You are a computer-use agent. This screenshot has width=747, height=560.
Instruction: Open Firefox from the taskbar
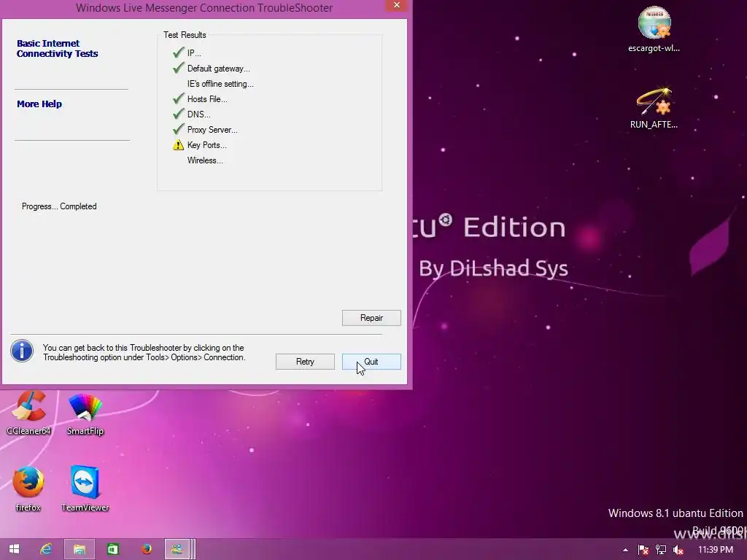click(x=147, y=549)
